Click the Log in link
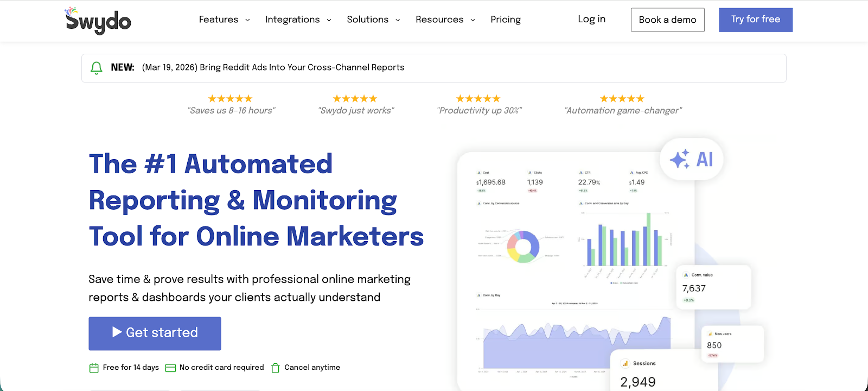Image resolution: width=868 pixels, height=391 pixels. tap(591, 19)
